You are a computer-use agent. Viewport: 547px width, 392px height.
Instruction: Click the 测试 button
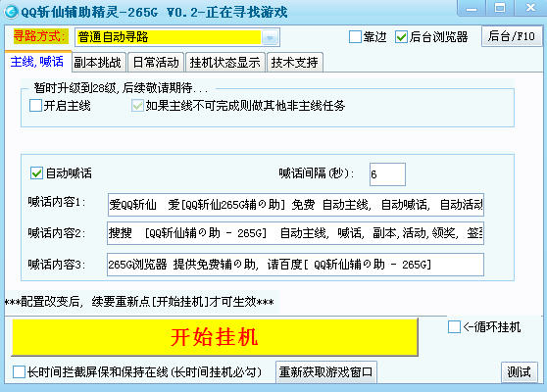(x=520, y=372)
